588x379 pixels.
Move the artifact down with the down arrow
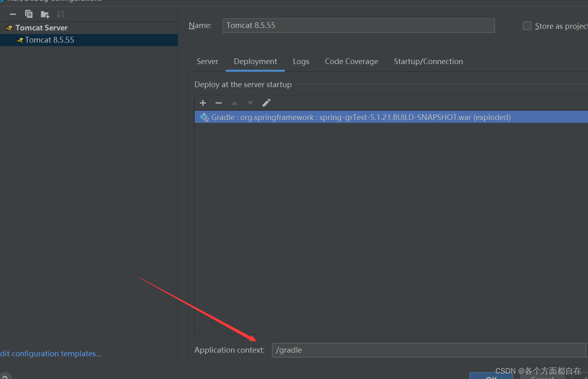coord(250,103)
